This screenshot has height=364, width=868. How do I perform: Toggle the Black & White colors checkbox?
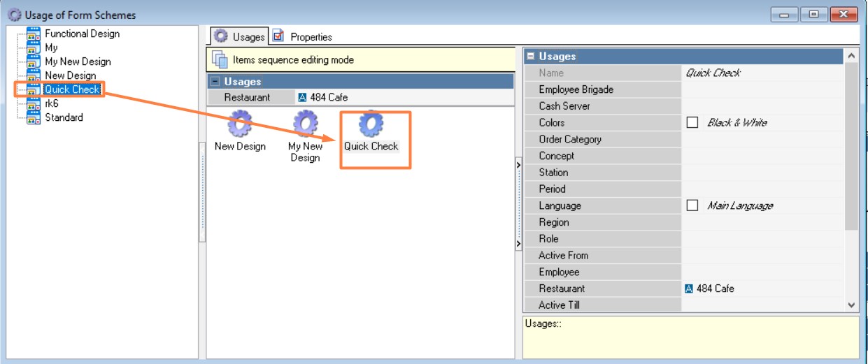[692, 122]
